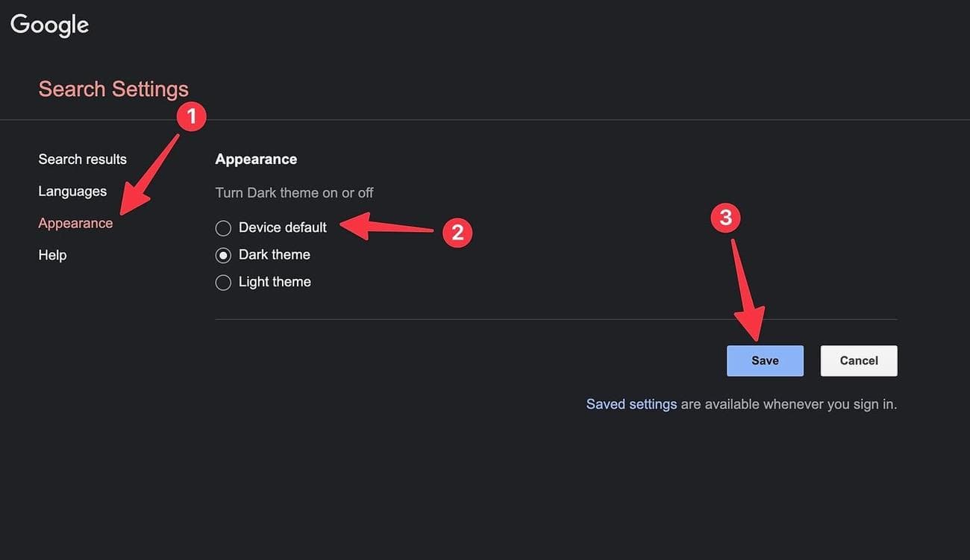The height and width of the screenshot is (560, 970).
Task: Click the Search Settings page heading
Action: click(x=113, y=89)
